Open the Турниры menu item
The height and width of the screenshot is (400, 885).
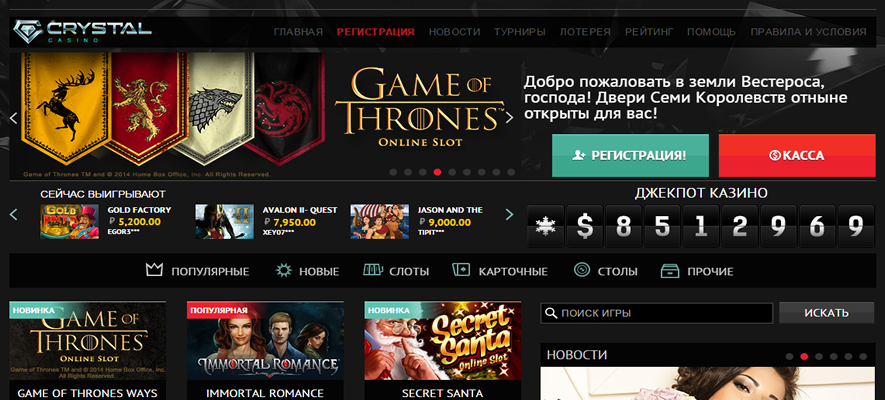520,32
